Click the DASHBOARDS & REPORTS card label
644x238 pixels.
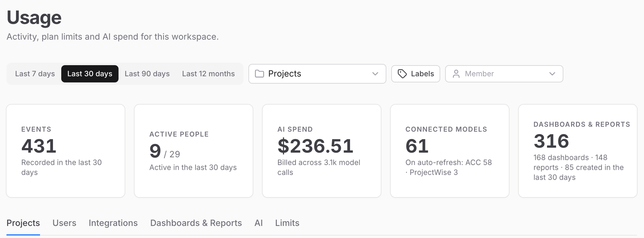pyautogui.click(x=582, y=124)
